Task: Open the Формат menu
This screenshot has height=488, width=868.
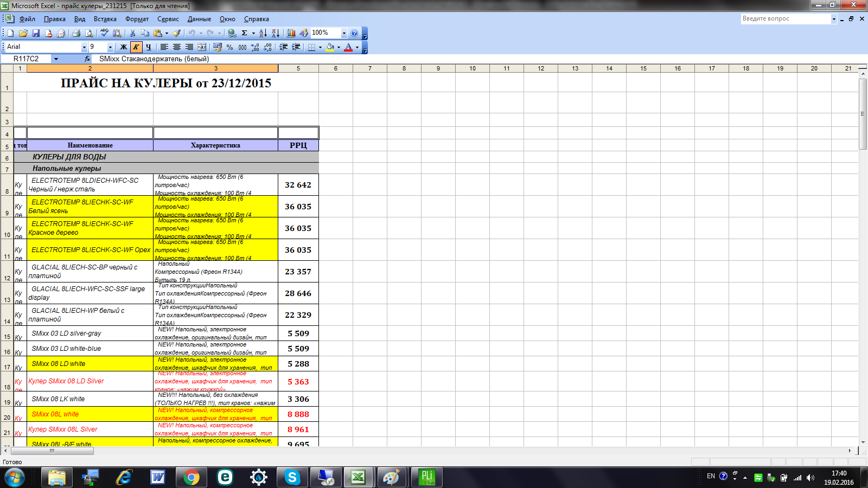Action: coord(137,19)
